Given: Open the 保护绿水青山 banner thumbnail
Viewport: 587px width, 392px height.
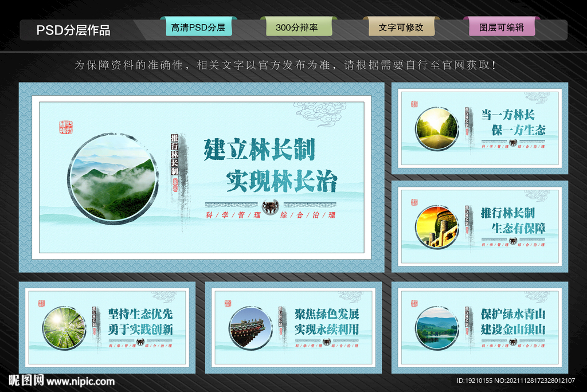Looking at the screenshot, I should [x=480, y=328].
